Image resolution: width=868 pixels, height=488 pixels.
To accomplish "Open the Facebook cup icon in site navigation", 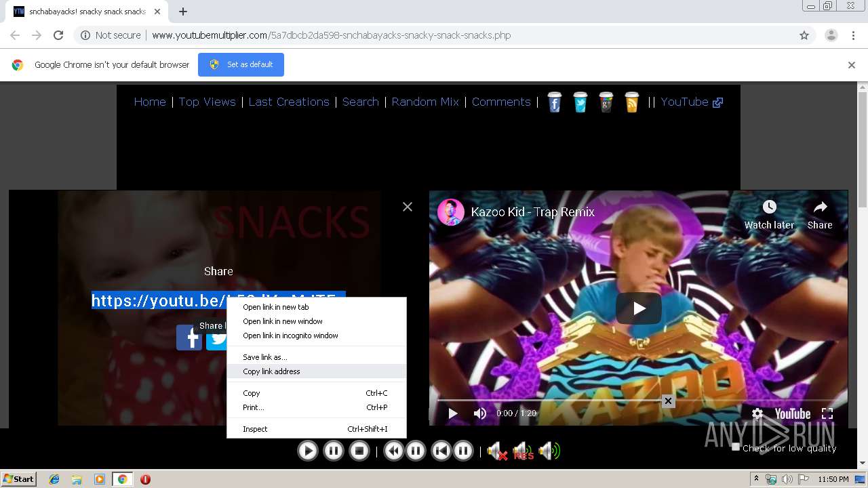I will 555,102.
